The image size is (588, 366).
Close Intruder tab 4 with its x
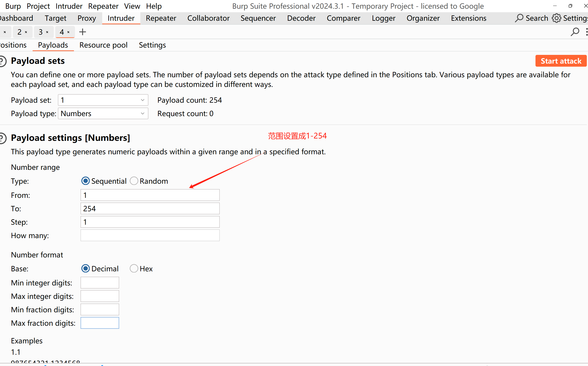pos(69,32)
